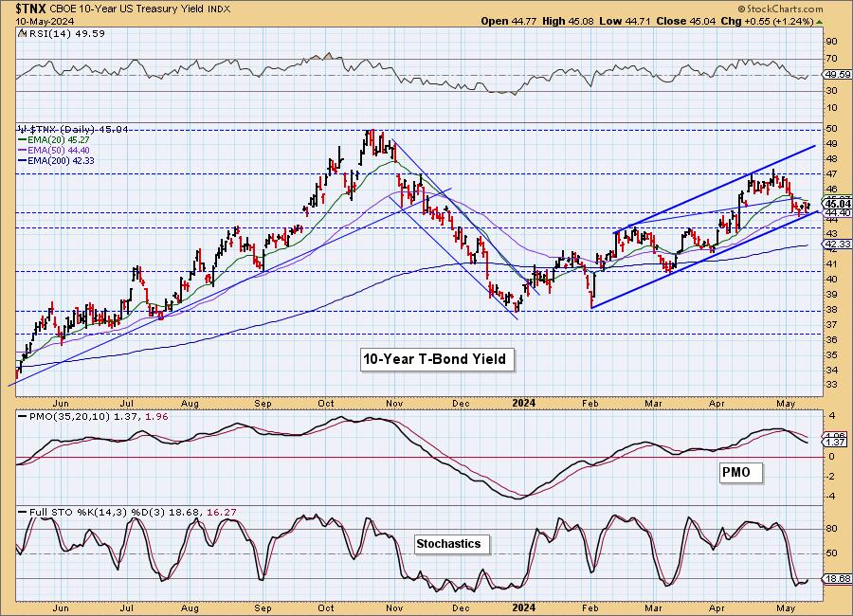
Task: Click the 'PMO(35,20,10) 1.37, 1.96' indicator label
Action: 98,417
